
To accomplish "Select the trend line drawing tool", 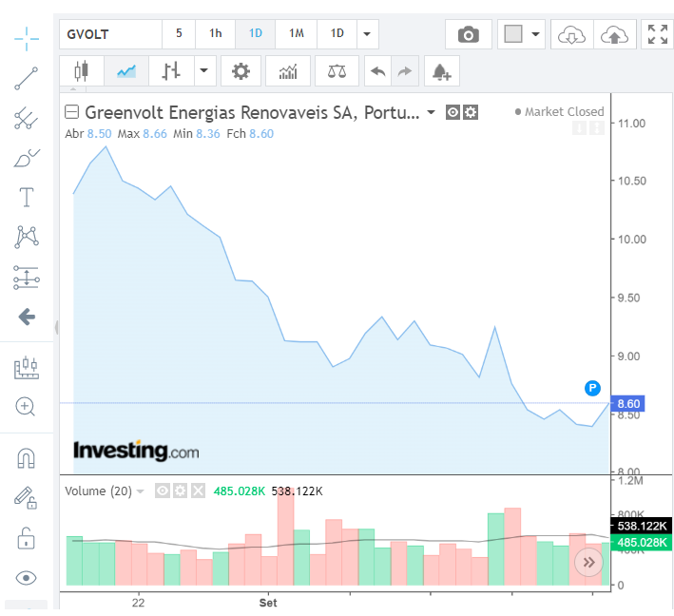I will pyautogui.click(x=27, y=78).
